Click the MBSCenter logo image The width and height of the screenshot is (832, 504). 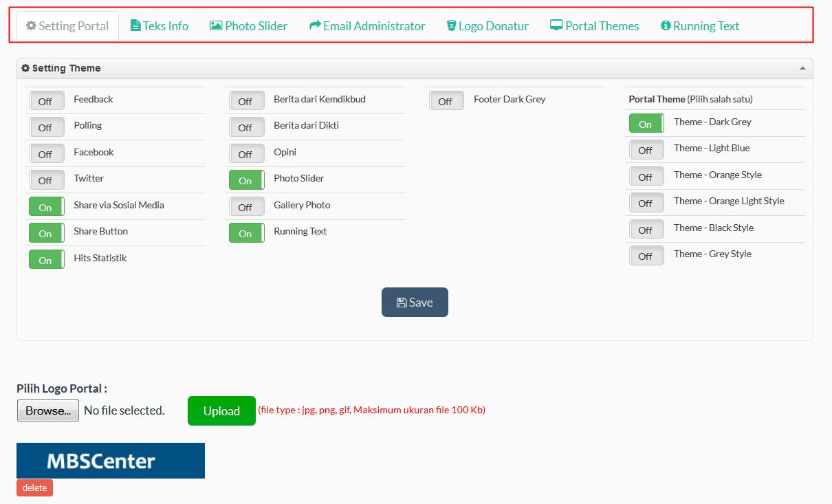(x=111, y=461)
